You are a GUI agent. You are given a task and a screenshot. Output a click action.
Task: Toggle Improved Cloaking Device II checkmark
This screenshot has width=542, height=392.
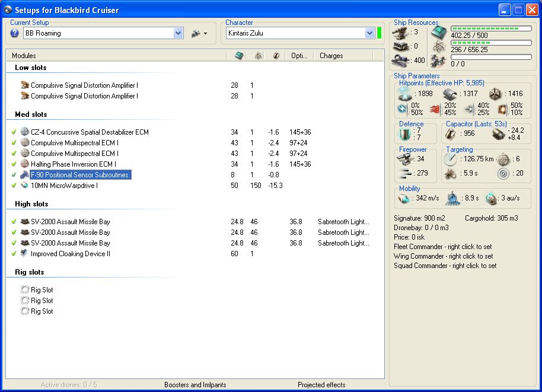[14, 254]
